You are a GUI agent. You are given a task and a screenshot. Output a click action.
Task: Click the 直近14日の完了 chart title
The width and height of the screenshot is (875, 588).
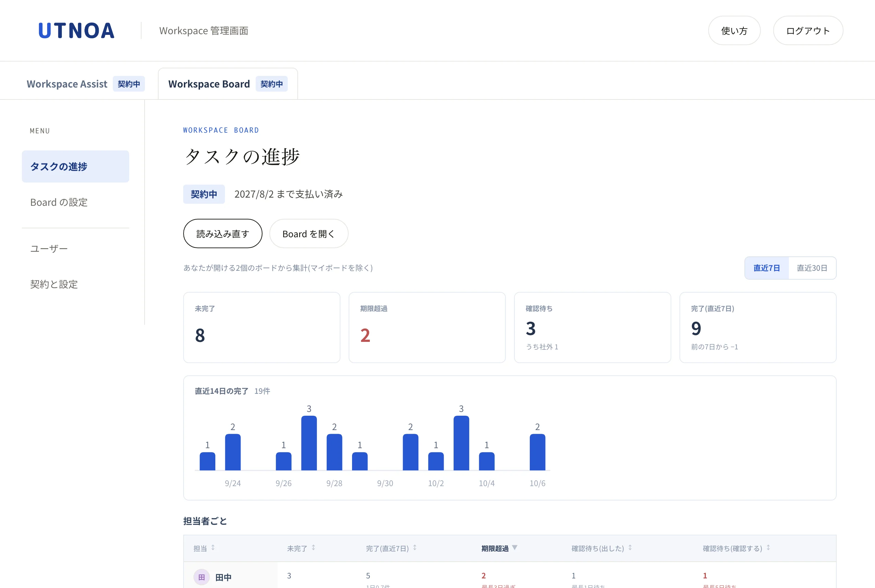221,391
